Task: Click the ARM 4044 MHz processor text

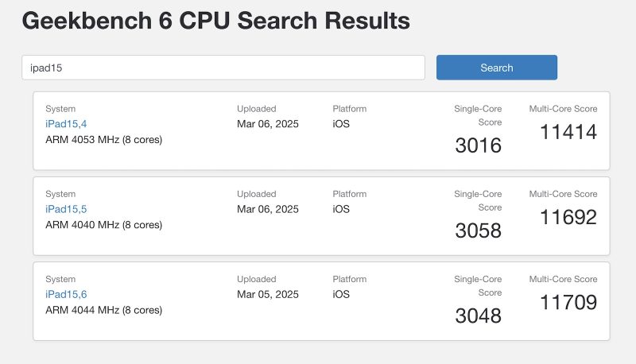Action: pyautogui.click(x=103, y=310)
